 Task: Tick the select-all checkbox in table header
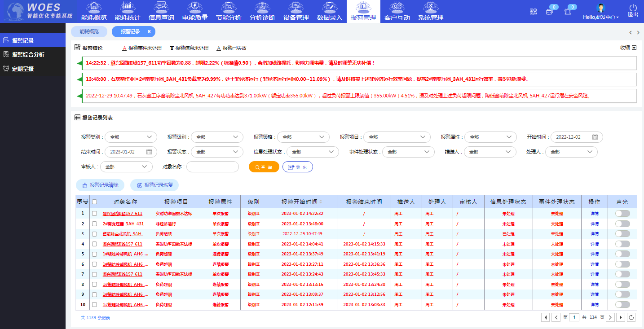(x=94, y=202)
